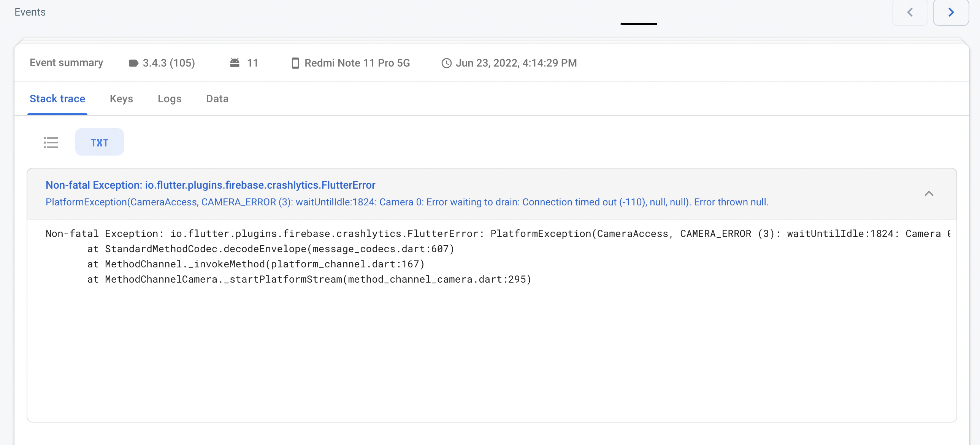Switch to the Keys tab

click(x=121, y=99)
